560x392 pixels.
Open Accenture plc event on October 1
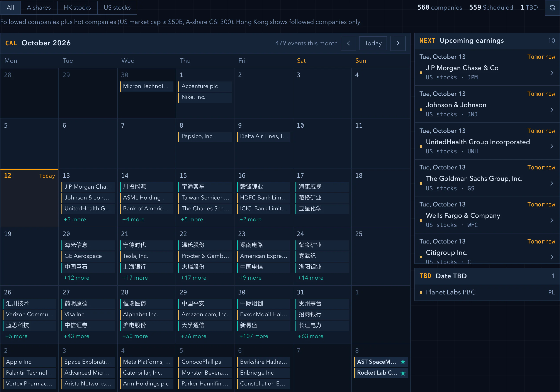pyautogui.click(x=205, y=86)
